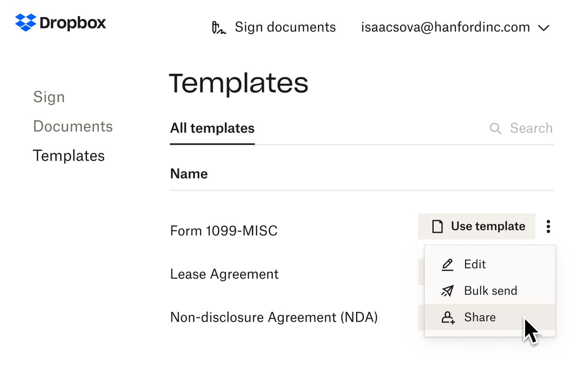Click the paper-plane Bulk send icon
This screenshot has width=588, height=391.
point(447,290)
